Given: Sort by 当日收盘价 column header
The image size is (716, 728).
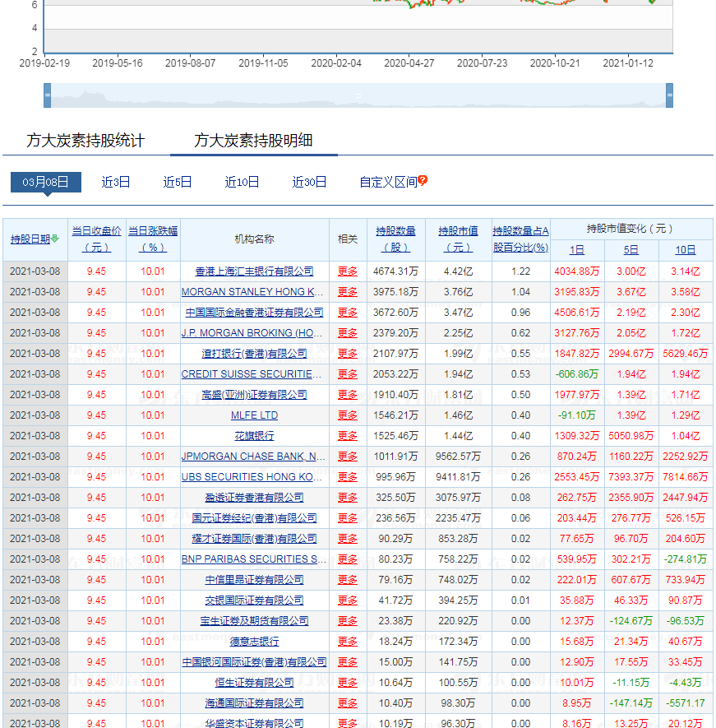Looking at the screenshot, I should pyautogui.click(x=96, y=239).
